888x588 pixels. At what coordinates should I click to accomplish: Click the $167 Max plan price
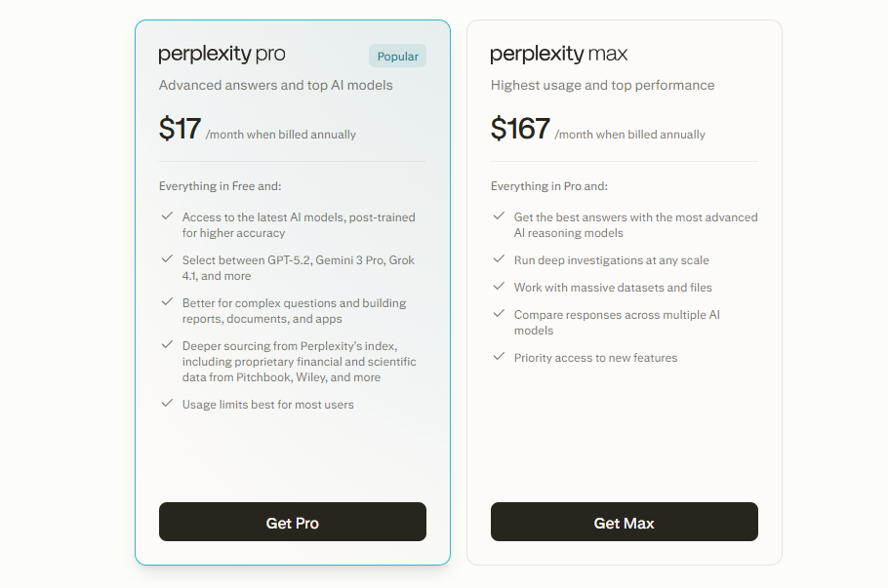[520, 130]
